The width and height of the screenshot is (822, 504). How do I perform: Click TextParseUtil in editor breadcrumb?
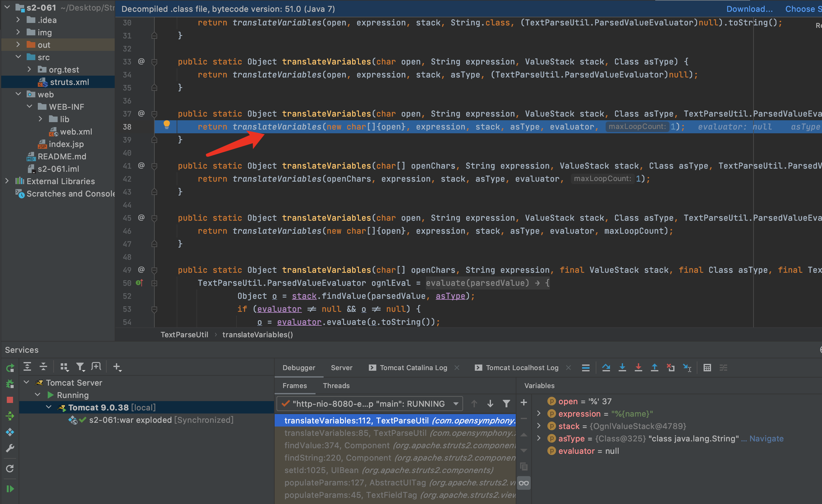(x=184, y=334)
